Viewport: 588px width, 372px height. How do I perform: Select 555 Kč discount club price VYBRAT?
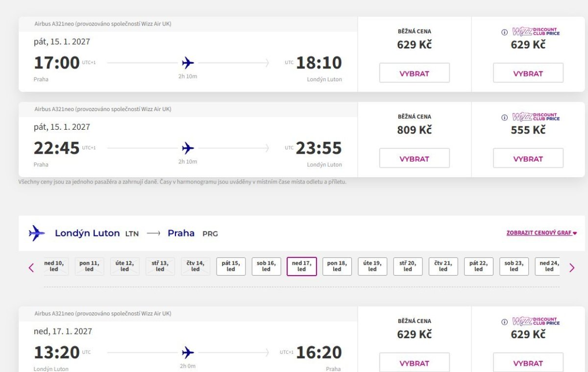point(528,158)
